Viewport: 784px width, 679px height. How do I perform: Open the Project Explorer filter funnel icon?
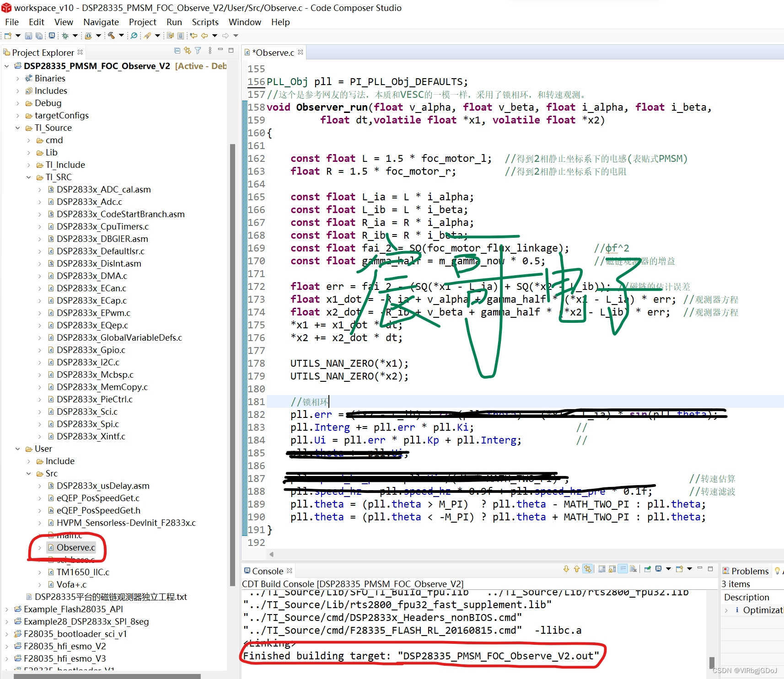coord(198,50)
